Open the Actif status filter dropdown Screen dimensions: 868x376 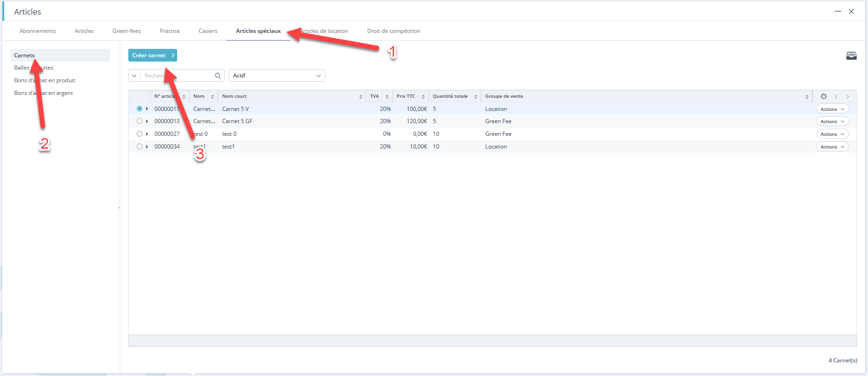pyautogui.click(x=277, y=76)
